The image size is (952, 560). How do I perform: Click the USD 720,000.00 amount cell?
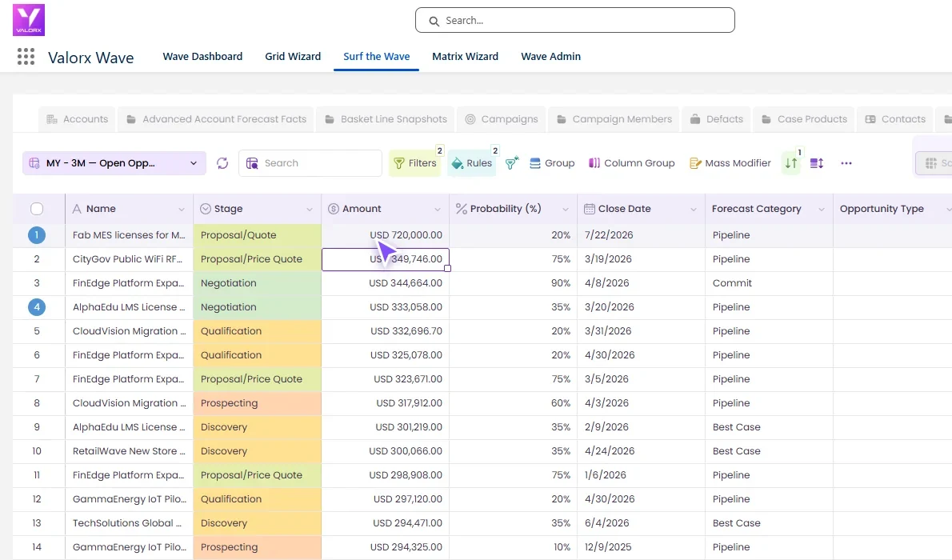pyautogui.click(x=386, y=235)
